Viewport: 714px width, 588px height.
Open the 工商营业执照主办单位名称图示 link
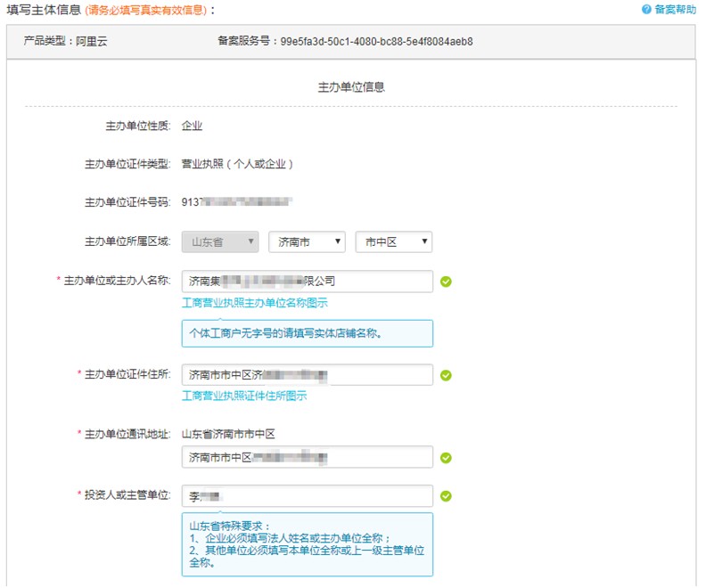coord(255,303)
